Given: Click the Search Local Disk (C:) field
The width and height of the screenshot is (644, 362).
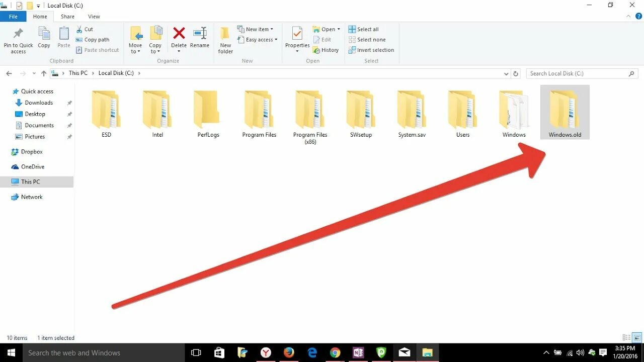Looking at the screenshot, I should pyautogui.click(x=582, y=73).
